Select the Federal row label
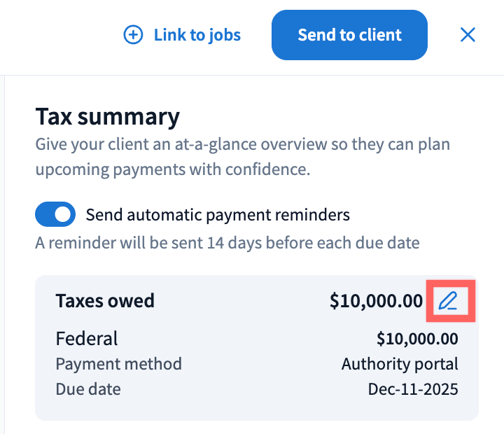 (87, 339)
